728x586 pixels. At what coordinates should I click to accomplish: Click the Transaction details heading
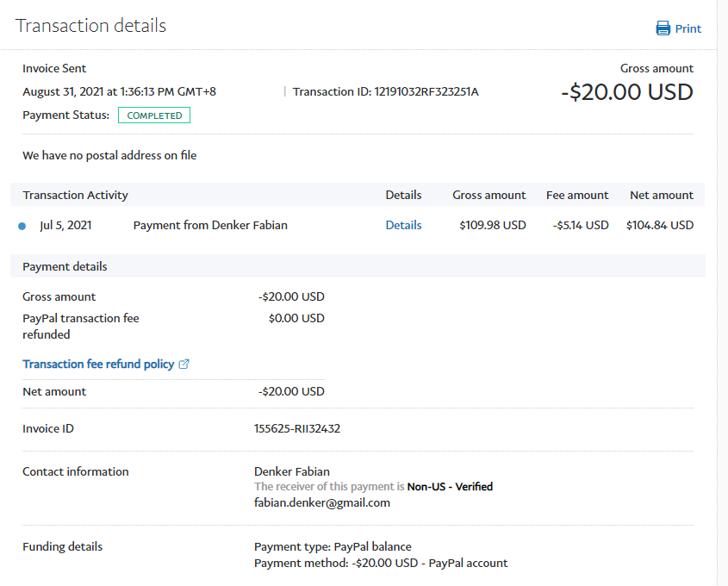coord(90,26)
